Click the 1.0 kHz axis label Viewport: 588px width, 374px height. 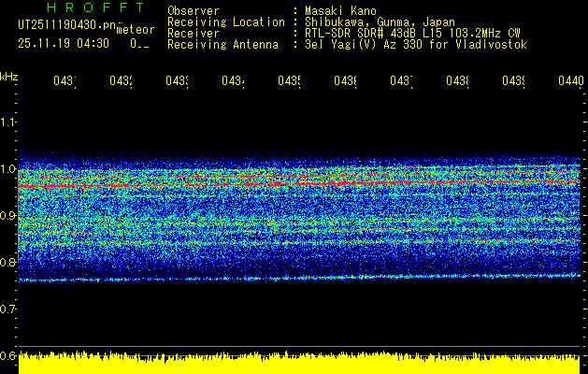click(7, 169)
